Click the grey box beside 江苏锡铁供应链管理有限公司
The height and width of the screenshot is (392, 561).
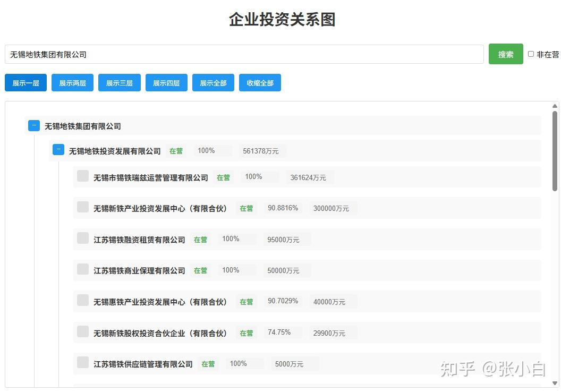tap(83, 362)
